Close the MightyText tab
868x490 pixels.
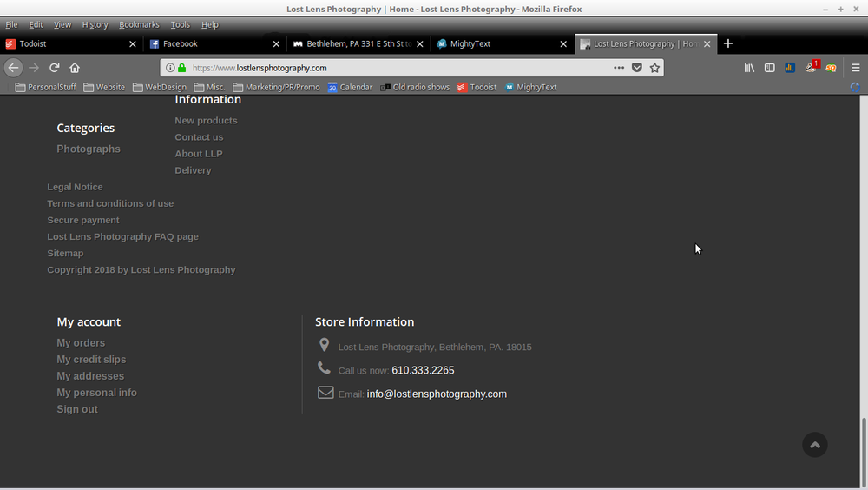pyautogui.click(x=563, y=43)
